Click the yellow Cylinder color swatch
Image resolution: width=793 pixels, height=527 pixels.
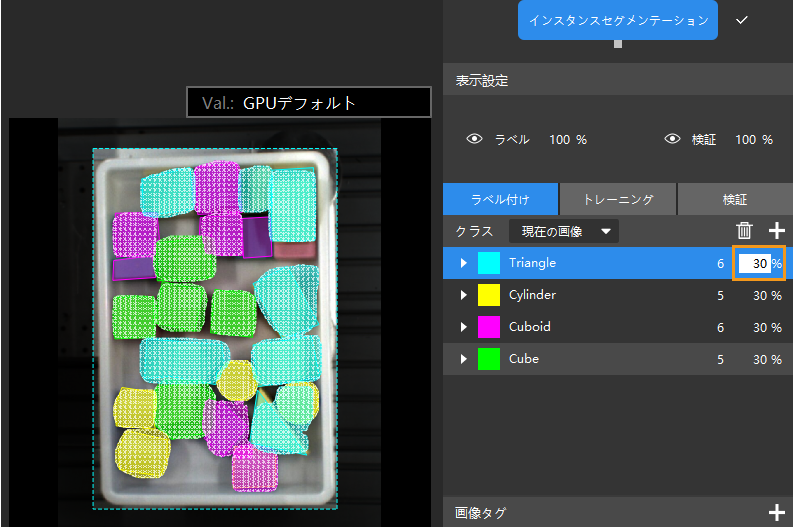coord(489,295)
